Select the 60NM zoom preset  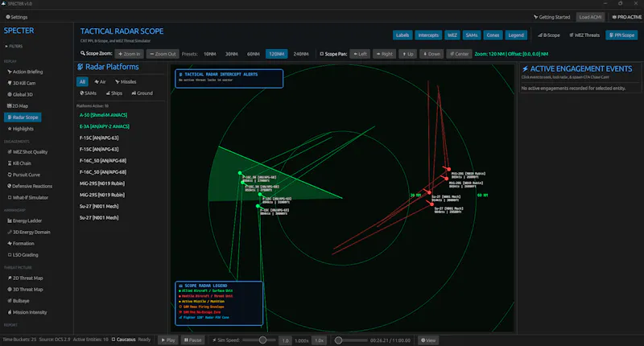[x=254, y=54]
